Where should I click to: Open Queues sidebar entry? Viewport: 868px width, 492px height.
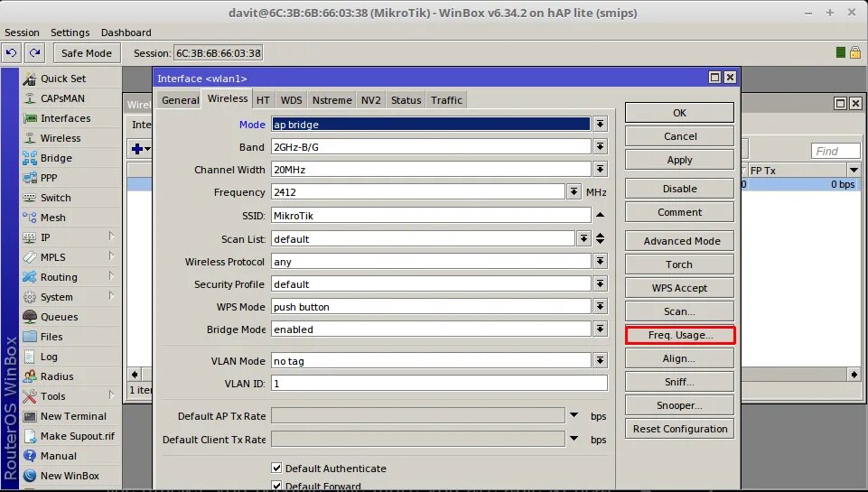[x=70, y=317]
